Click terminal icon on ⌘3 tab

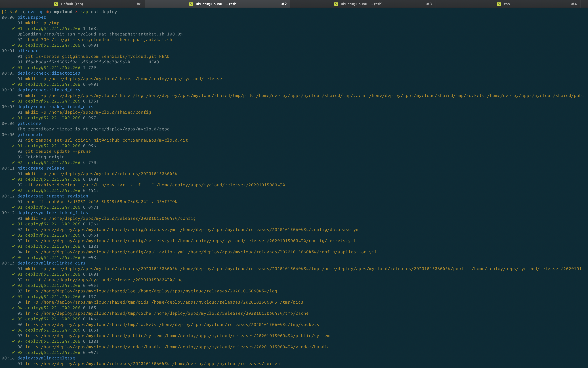(336, 4)
